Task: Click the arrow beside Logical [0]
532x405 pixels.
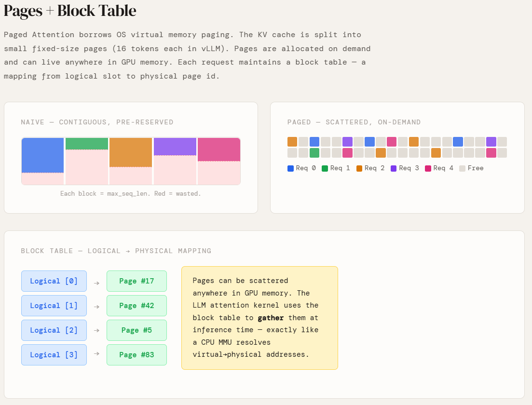Action: 96,283
